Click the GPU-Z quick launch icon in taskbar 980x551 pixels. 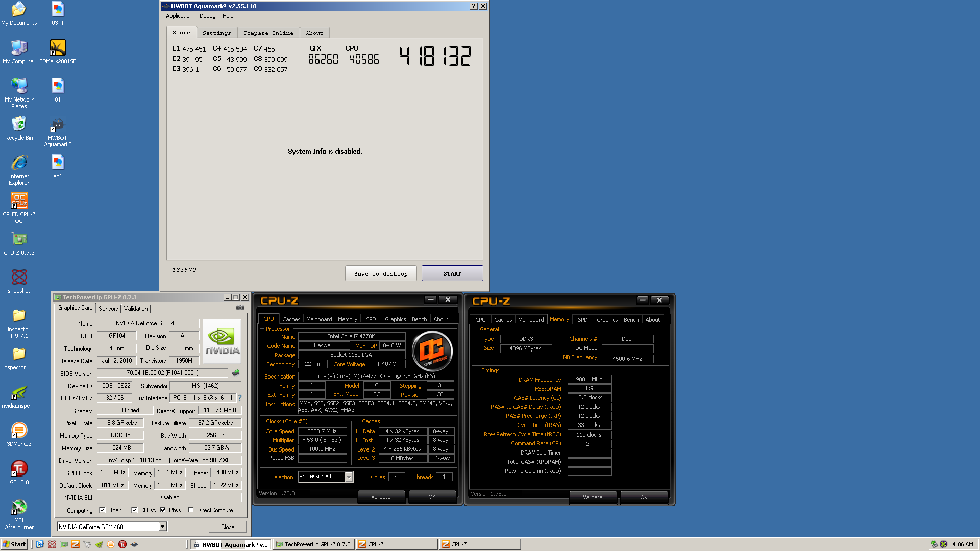(64, 544)
